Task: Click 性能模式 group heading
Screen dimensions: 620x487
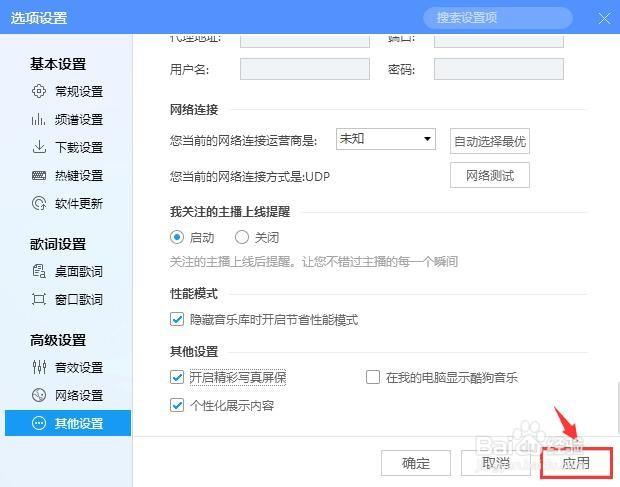Action: [x=194, y=294]
